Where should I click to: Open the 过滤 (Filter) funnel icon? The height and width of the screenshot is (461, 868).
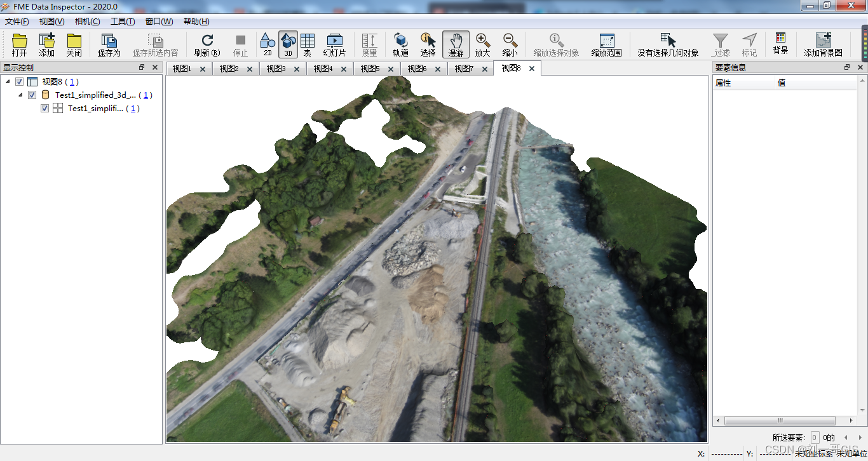click(x=721, y=45)
